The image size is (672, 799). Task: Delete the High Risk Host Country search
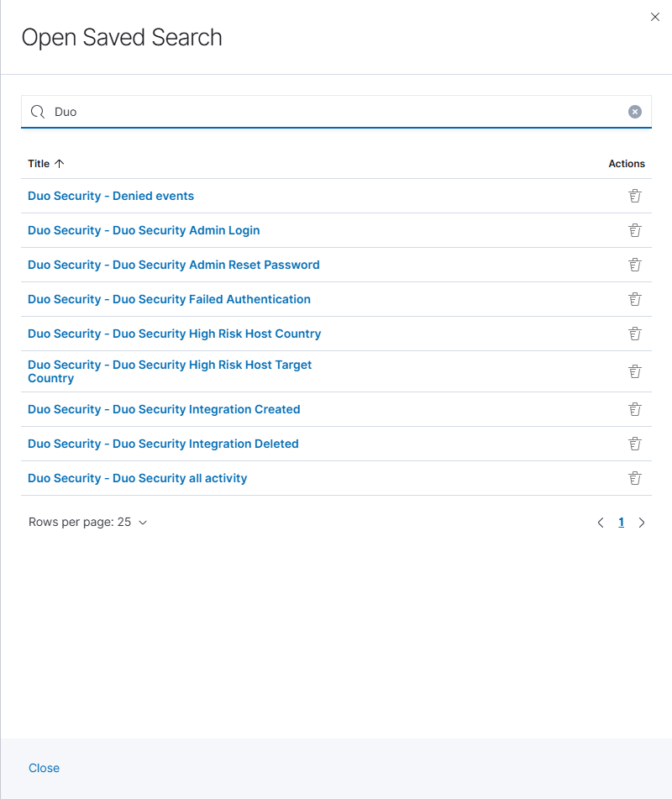pos(634,334)
